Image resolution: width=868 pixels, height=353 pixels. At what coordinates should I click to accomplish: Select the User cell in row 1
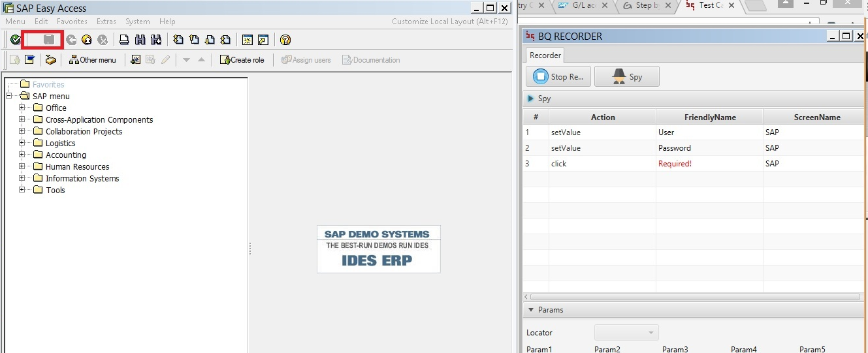point(709,132)
